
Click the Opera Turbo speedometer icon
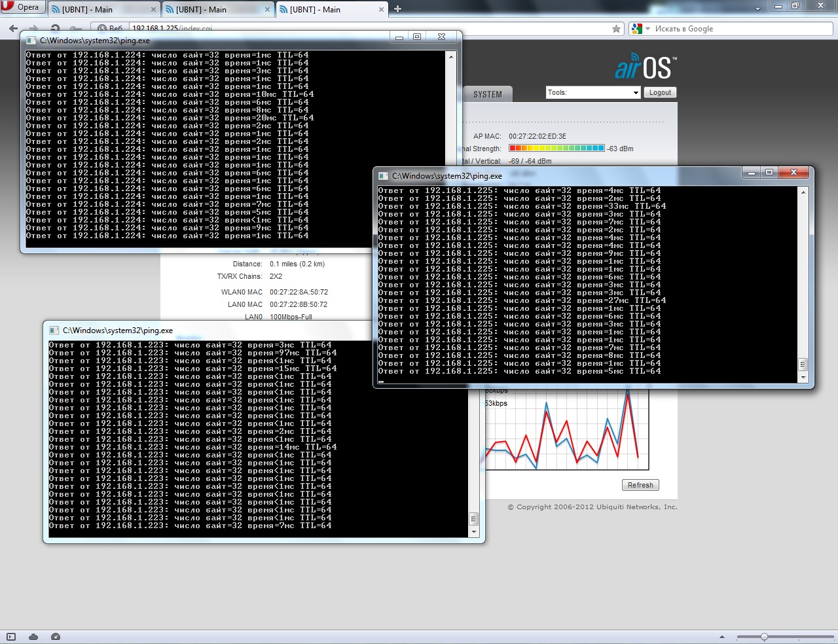click(x=56, y=637)
